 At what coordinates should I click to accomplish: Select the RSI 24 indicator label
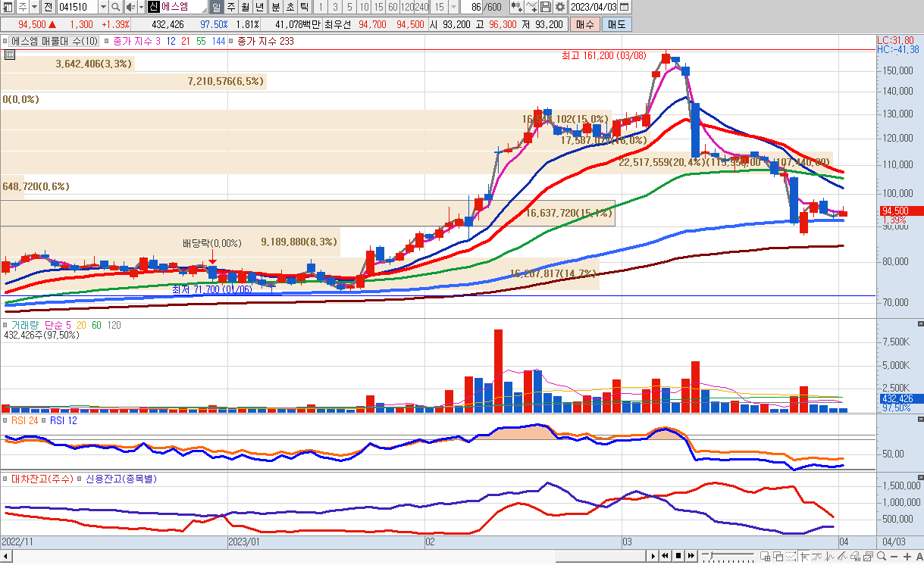(25, 420)
